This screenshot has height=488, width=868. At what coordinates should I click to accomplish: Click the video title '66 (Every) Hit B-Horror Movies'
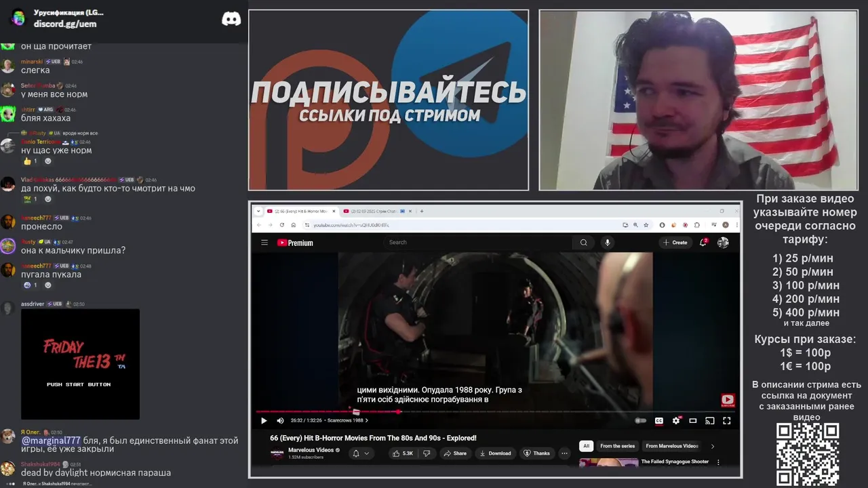point(373,438)
